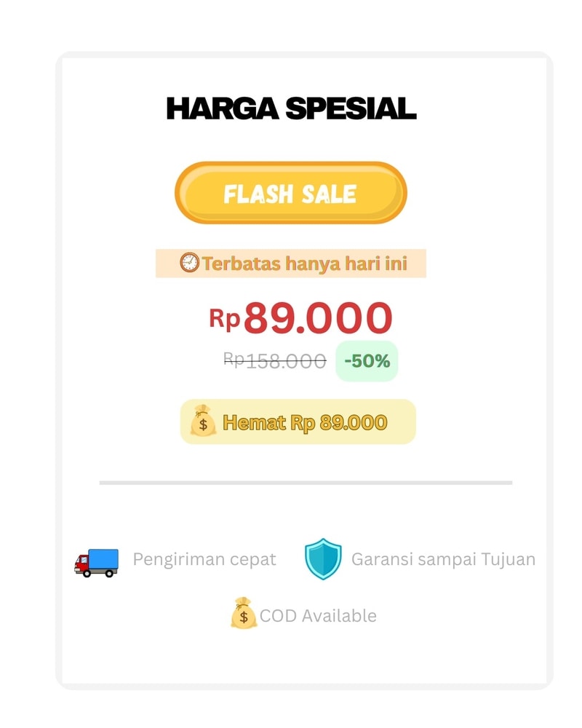The image size is (582, 728).
Task: Click the delivery truck icon
Action: tap(96, 561)
